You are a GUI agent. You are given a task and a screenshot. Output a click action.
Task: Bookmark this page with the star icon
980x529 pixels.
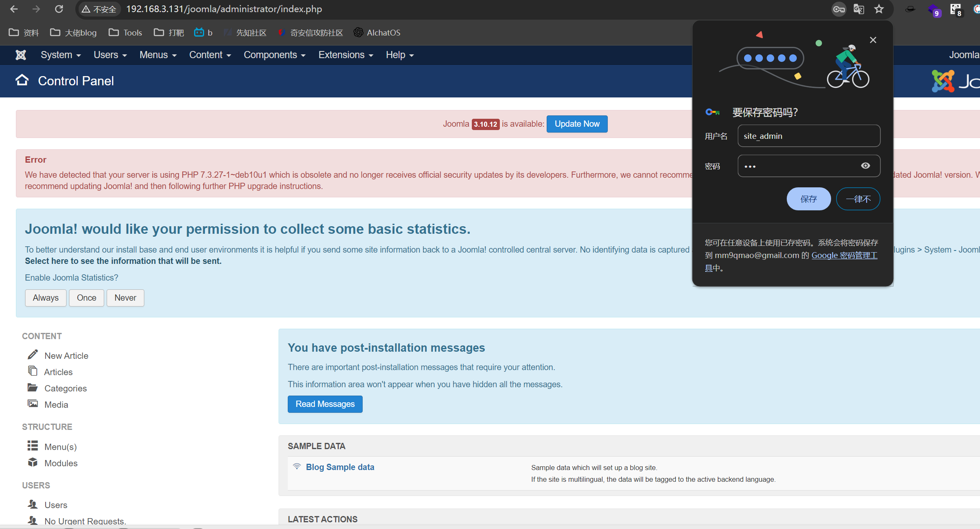pos(879,9)
